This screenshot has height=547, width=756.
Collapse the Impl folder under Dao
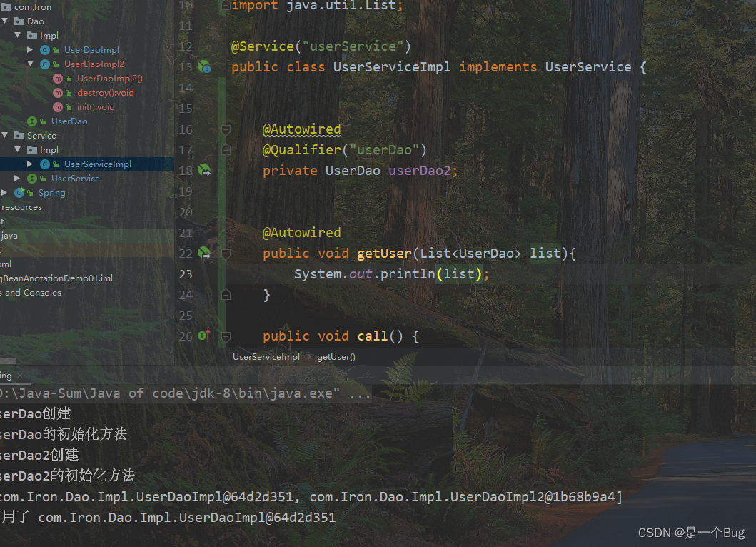[x=18, y=35]
